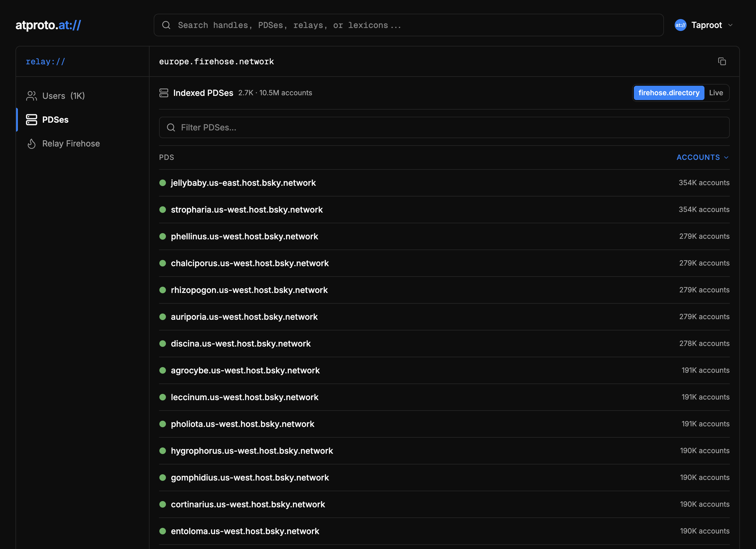756x549 pixels.
Task: Open discina.us-west.host.bsky.network entry
Action: click(x=240, y=344)
